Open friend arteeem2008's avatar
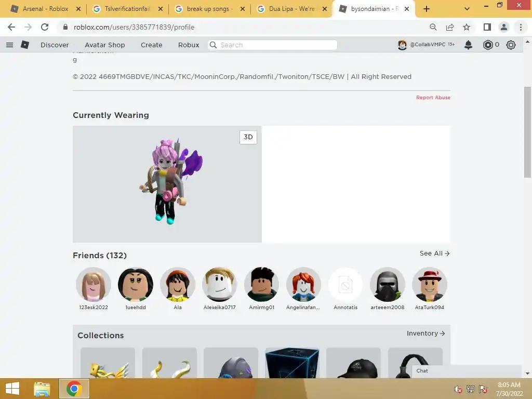The width and height of the screenshot is (532, 399). pyautogui.click(x=388, y=284)
